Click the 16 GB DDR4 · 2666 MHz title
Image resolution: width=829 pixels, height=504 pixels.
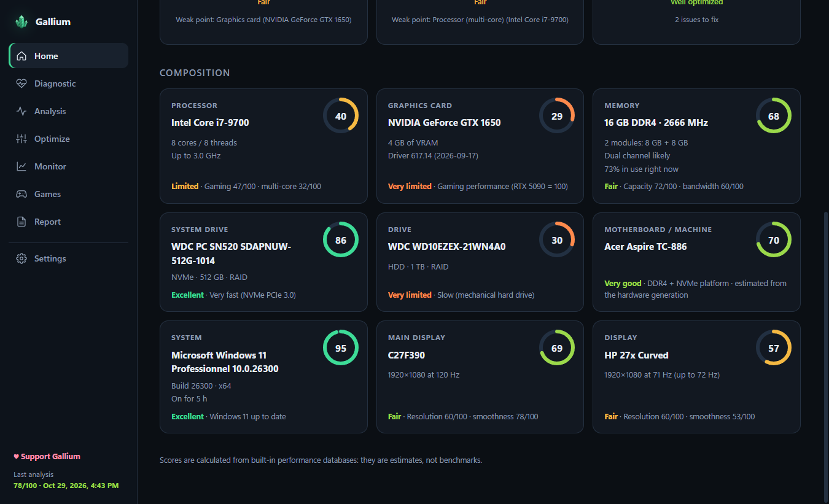[x=656, y=123]
